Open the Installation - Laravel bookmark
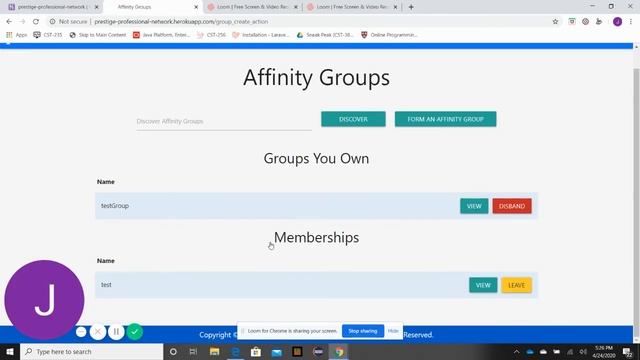640x360 pixels. [261, 35]
